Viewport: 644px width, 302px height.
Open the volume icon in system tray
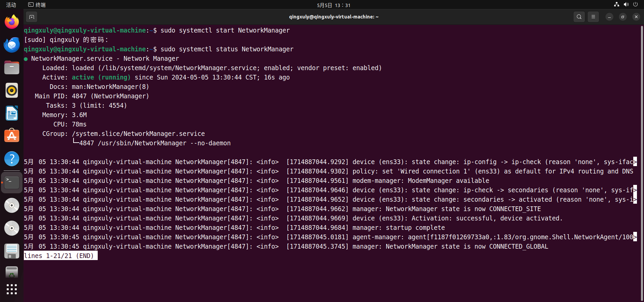(626, 4)
